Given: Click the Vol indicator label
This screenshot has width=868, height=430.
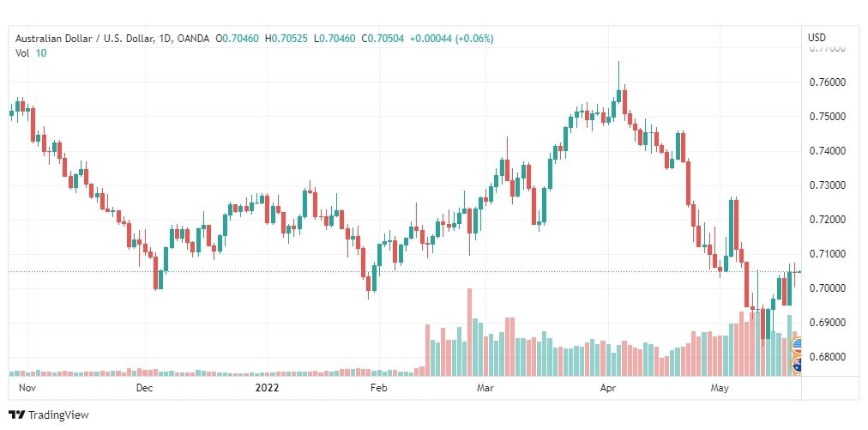Looking at the screenshot, I should coord(22,53).
